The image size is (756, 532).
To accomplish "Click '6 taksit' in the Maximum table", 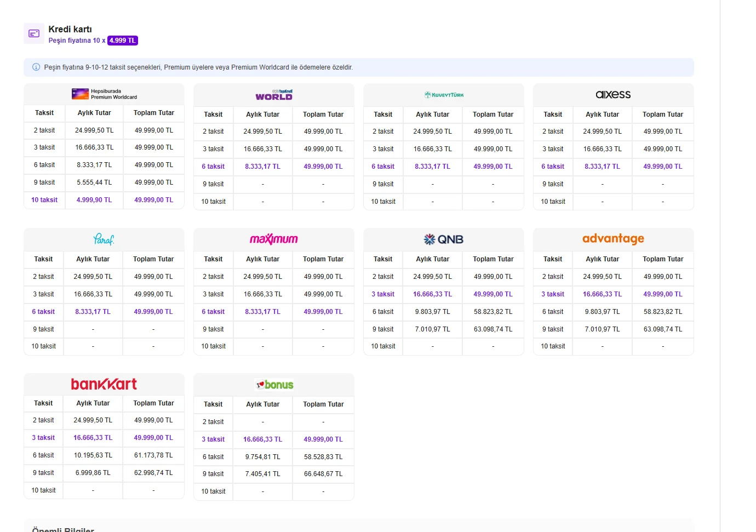I will [213, 312].
